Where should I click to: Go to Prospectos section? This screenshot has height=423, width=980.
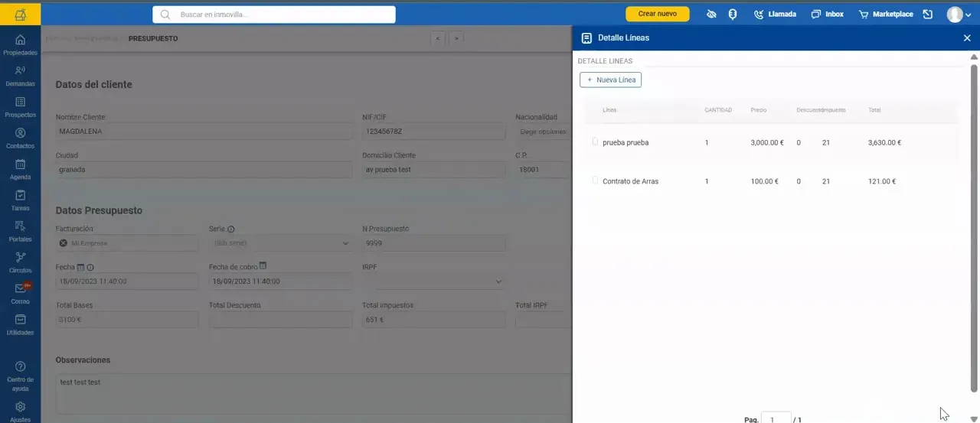20,107
